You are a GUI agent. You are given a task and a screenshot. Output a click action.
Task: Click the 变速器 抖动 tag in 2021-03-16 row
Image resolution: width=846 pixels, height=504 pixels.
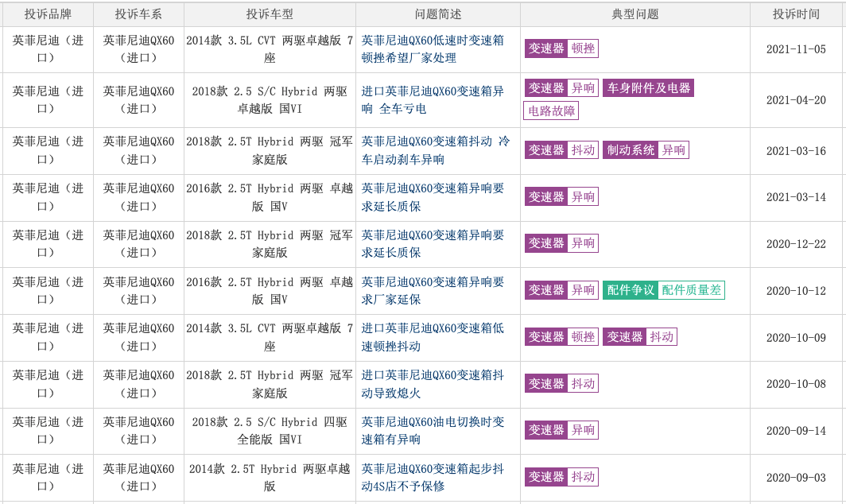click(561, 150)
